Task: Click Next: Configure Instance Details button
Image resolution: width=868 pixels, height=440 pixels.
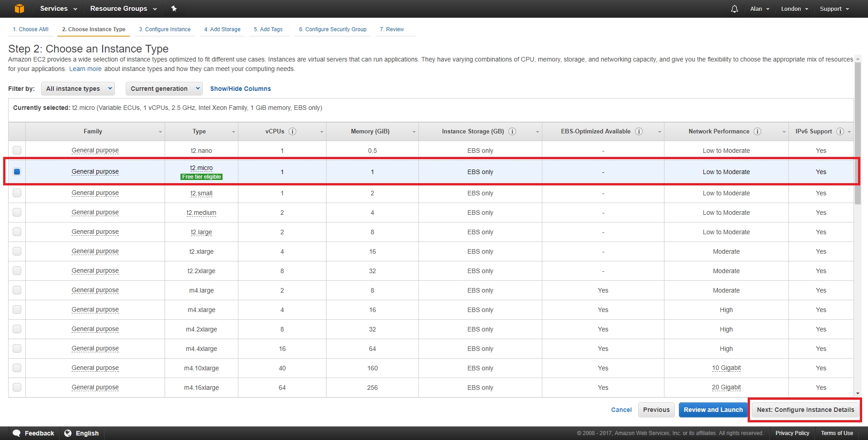Action: (806, 410)
